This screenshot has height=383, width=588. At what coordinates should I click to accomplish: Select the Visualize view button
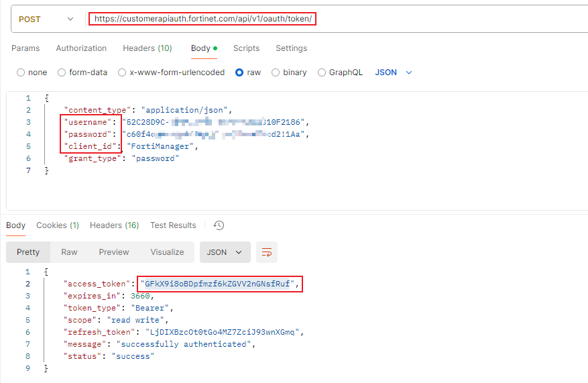[167, 252]
